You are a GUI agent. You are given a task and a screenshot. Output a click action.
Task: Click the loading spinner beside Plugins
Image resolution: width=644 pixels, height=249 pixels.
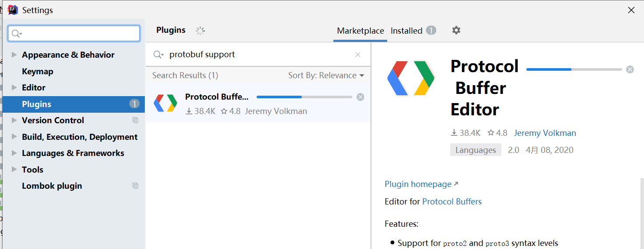coord(200,31)
